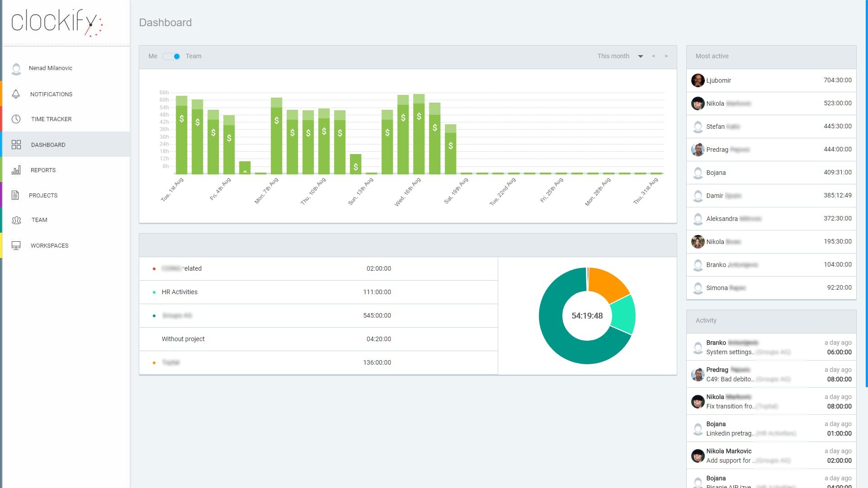Click the Dashboard grid icon
Screen dimensions: 868x488
(x=16, y=145)
